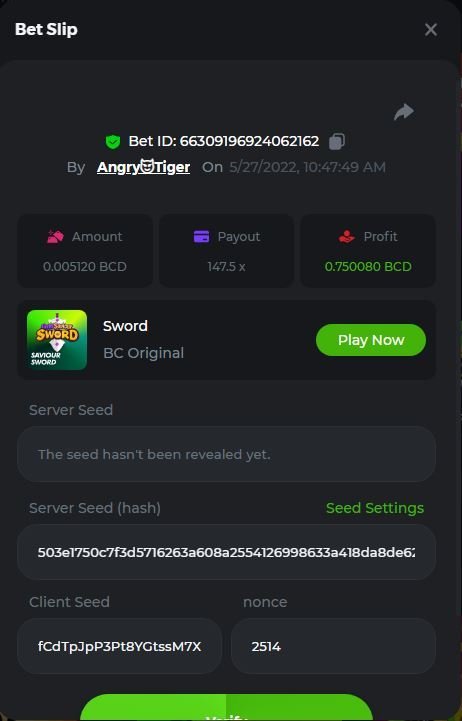Viewport: 462px width, 721px height.
Task: Click the share arrow icon
Action: coord(404,112)
